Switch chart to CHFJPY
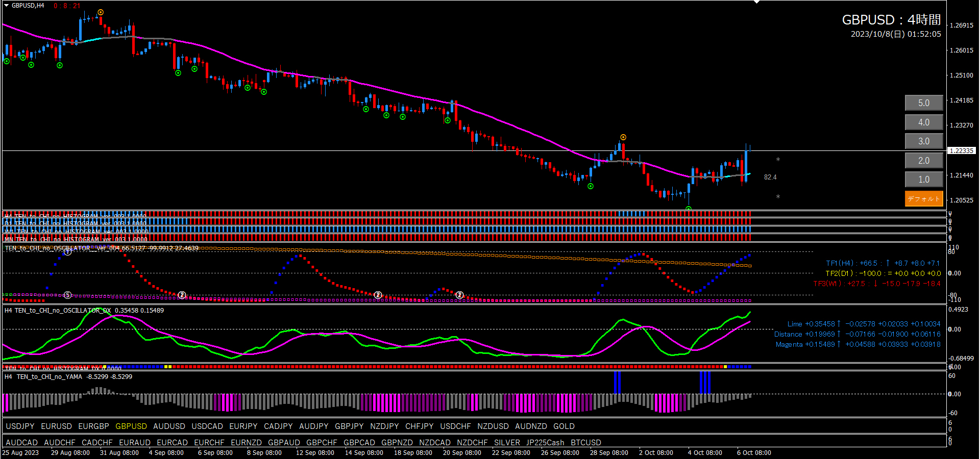The image size is (980, 459). [x=420, y=426]
